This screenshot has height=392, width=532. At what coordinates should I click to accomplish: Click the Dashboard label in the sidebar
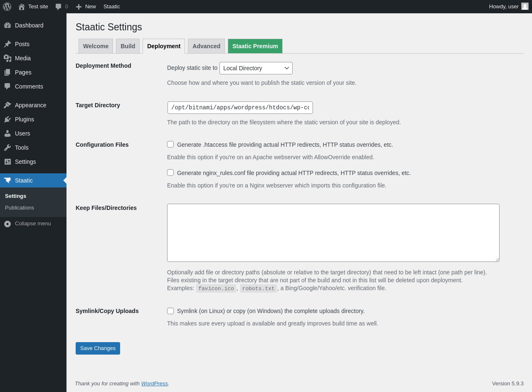coord(29,25)
